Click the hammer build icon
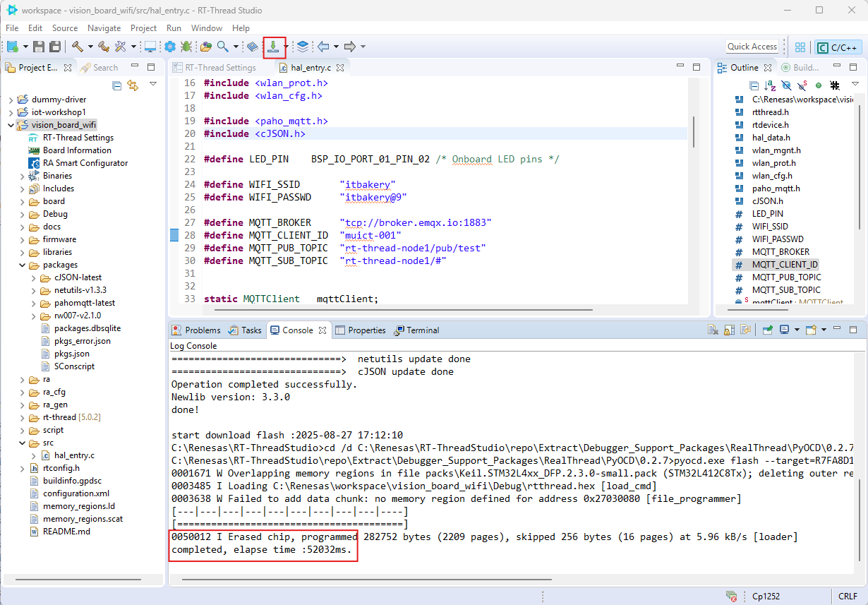 click(x=76, y=47)
